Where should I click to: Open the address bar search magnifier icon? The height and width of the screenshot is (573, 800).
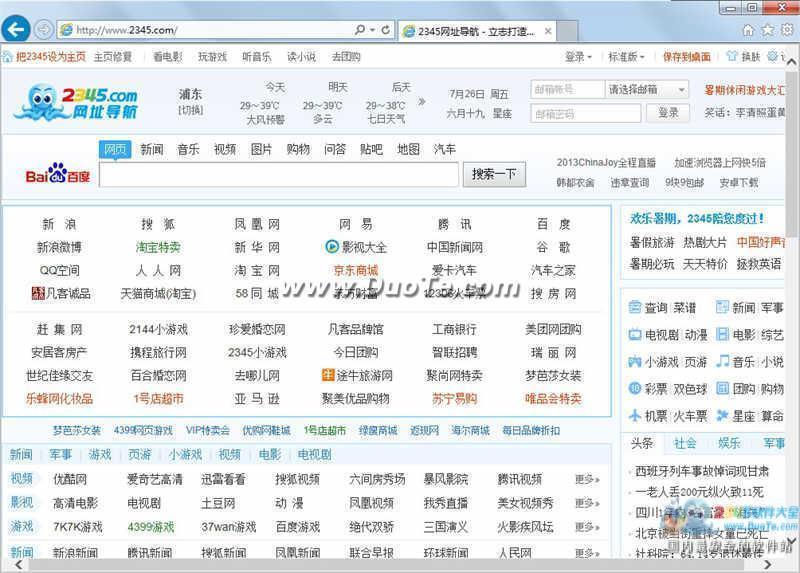360,30
